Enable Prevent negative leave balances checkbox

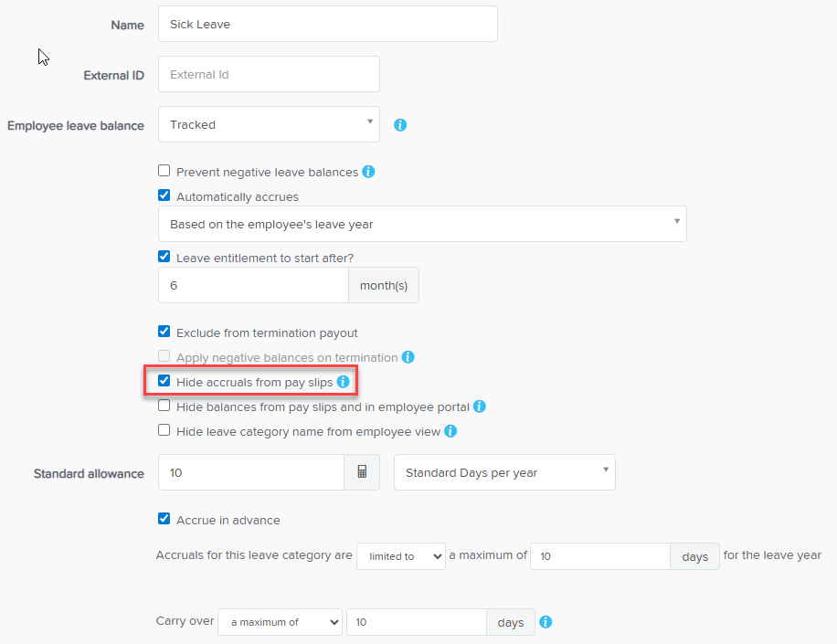coord(164,171)
